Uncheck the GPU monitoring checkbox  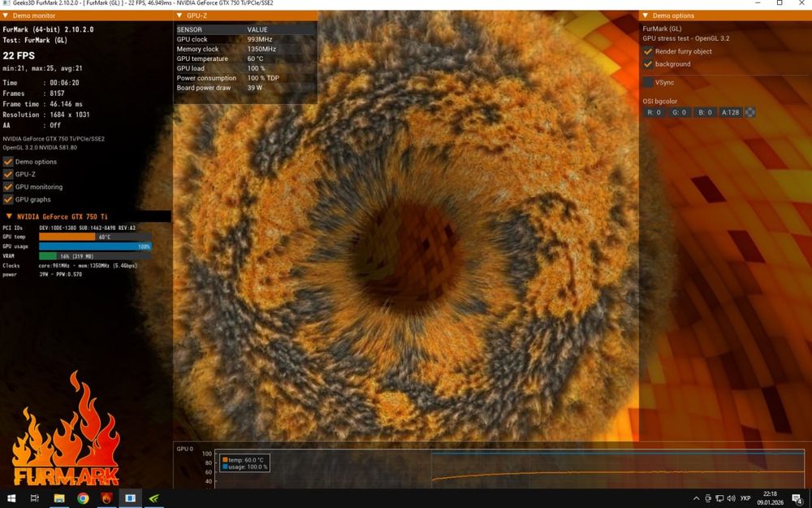coord(8,187)
